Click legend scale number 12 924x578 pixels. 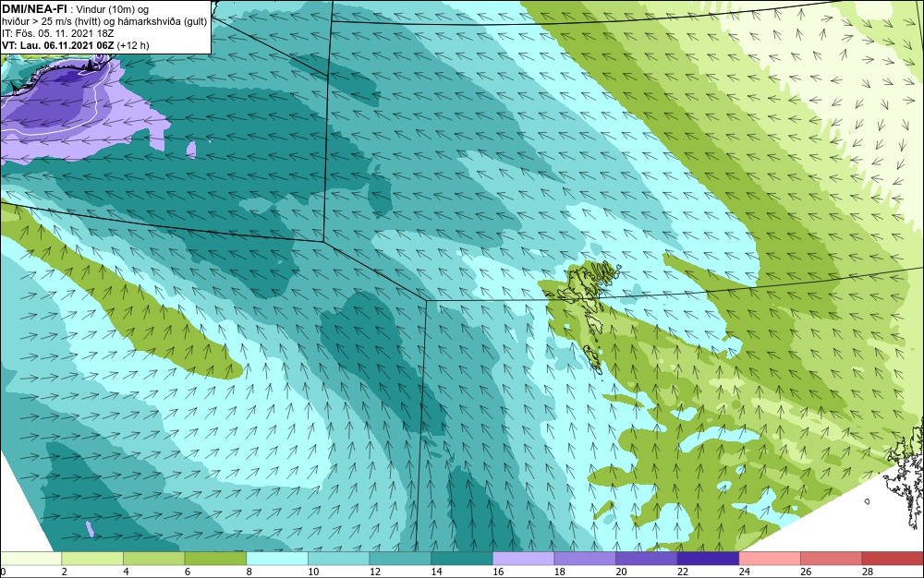pos(375,572)
